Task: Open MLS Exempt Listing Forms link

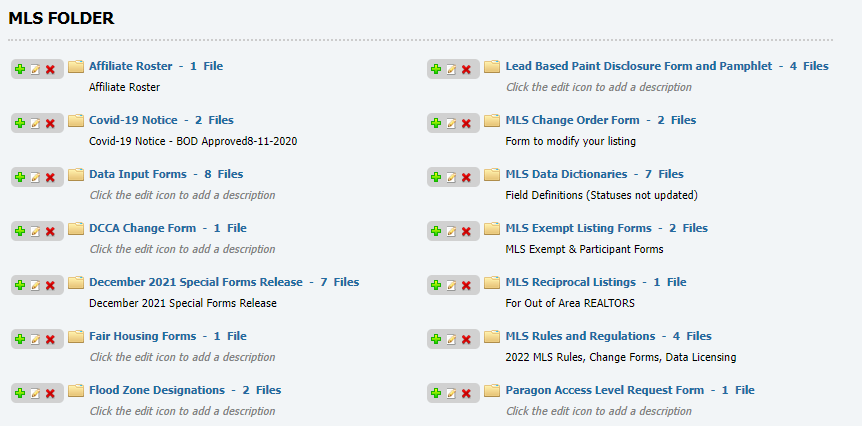Action: (x=606, y=228)
